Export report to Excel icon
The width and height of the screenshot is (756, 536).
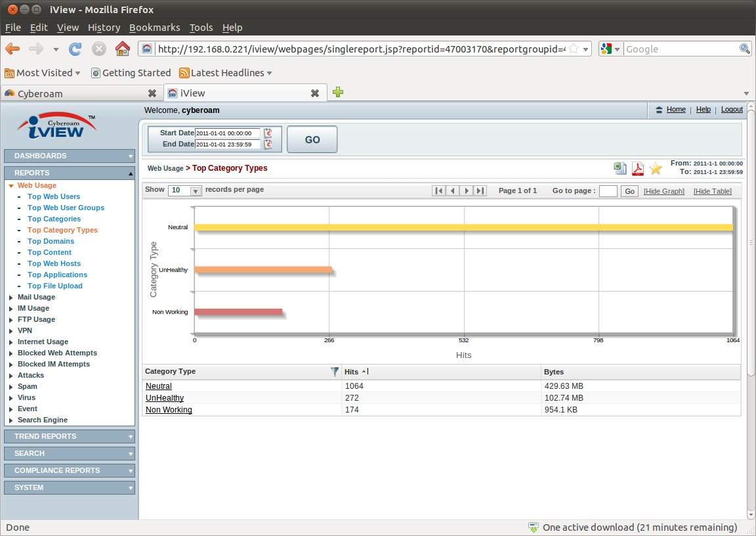coord(619,168)
